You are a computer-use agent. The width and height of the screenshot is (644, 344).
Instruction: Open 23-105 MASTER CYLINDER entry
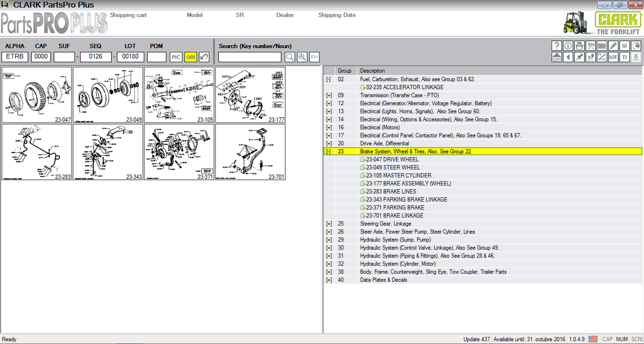tap(395, 175)
